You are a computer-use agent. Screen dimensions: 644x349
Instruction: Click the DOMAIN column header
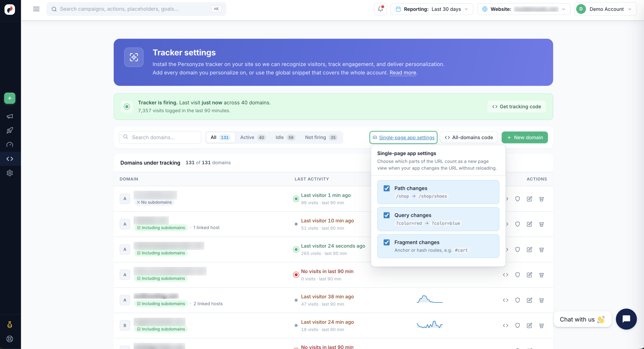tap(129, 179)
